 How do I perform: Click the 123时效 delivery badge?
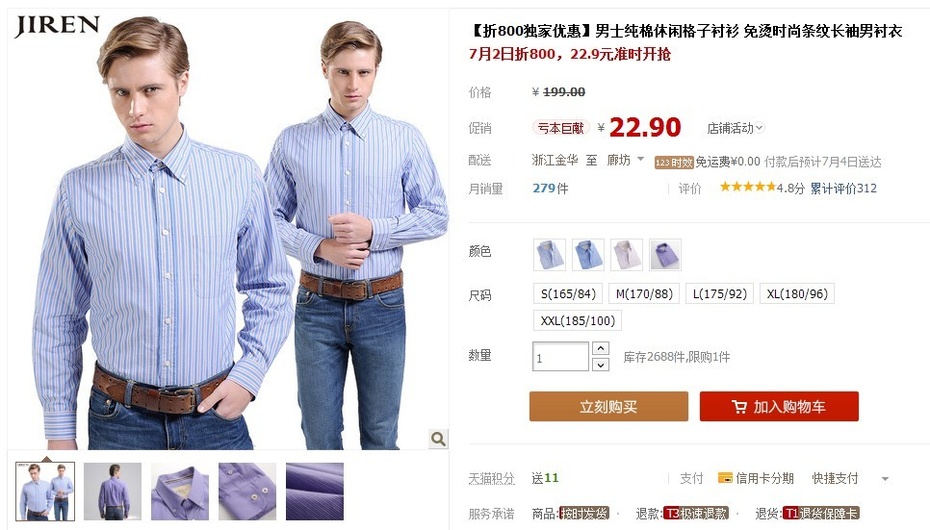tap(674, 162)
